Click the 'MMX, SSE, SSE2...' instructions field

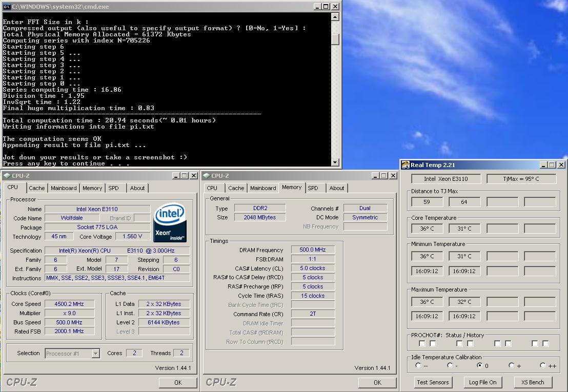tap(117, 278)
